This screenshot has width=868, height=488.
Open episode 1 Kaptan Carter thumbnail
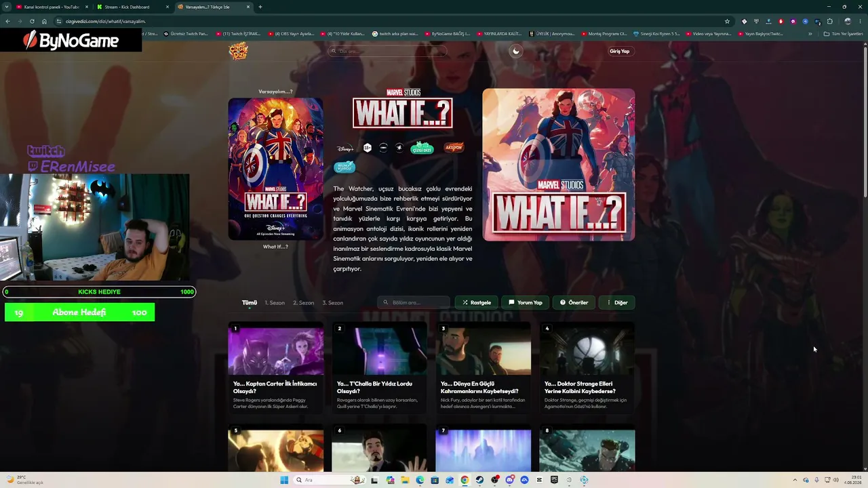(276, 349)
